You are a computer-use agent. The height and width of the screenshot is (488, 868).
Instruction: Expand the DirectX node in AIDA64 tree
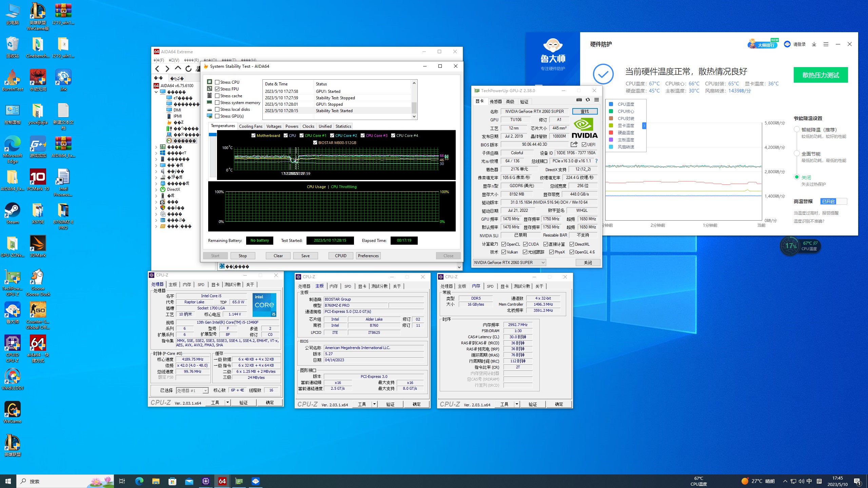pyautogui.click(x=156, y=189)
